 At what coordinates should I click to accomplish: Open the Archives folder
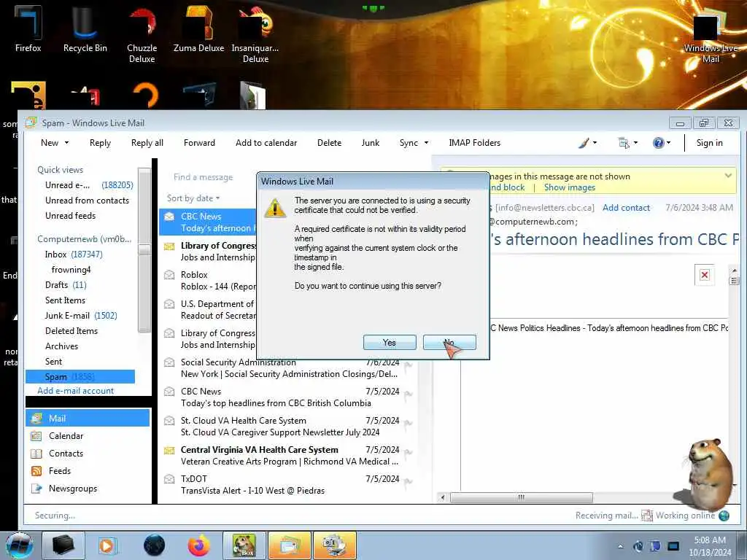(61, 346)
